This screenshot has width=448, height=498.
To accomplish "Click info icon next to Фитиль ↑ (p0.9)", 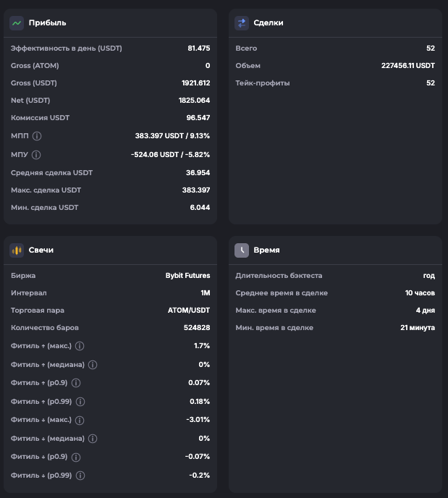I will [76, 383].
